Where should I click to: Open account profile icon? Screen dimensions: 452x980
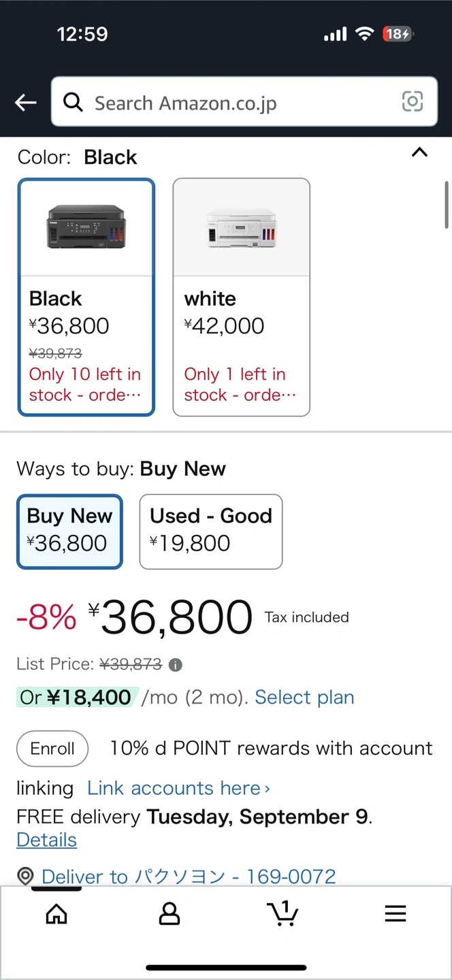click(169, 914)
